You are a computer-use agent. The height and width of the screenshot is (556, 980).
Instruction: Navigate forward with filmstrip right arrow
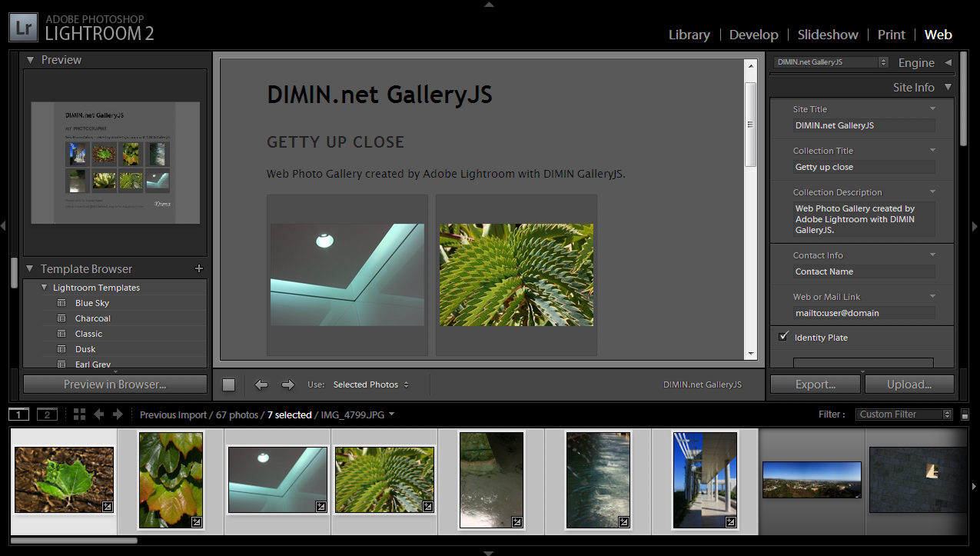pos(118,415)
